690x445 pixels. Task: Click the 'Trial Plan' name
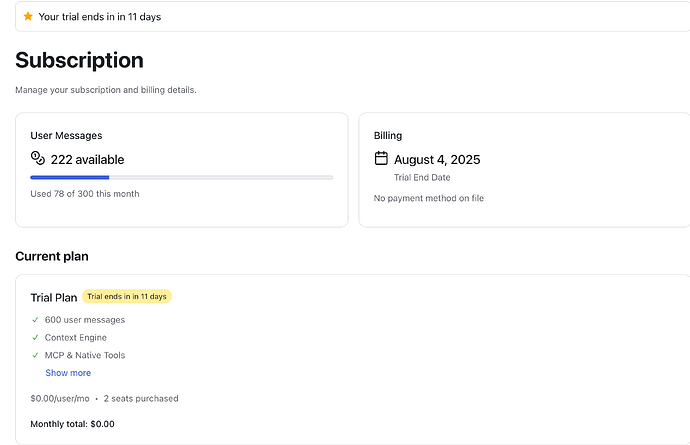coord(54,298)
